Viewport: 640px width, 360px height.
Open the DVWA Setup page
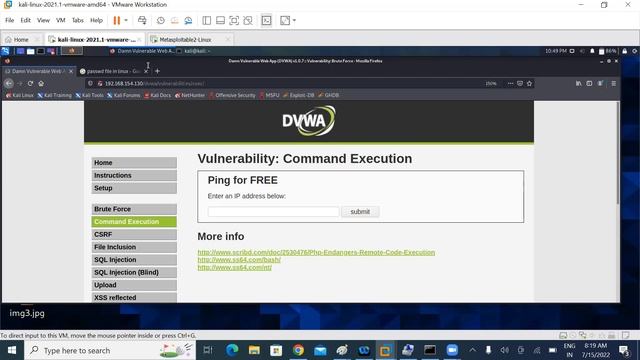(134, 188)
